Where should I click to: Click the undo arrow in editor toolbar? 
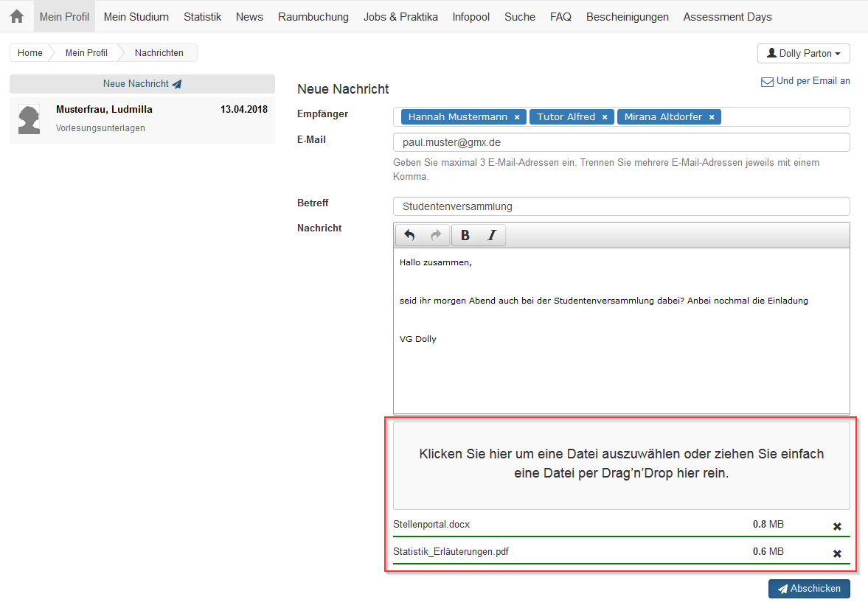(409, 235)
